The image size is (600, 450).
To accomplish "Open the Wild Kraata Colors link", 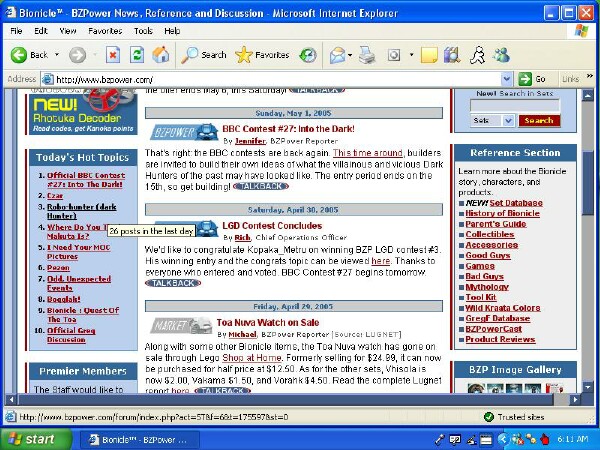I will [503, 308].
